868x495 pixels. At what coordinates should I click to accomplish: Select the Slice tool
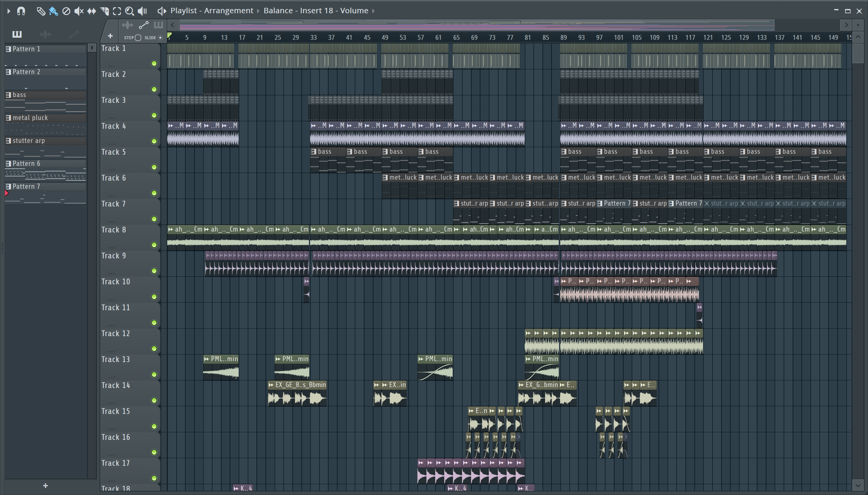pyautogui.click(x=104, y=11)
